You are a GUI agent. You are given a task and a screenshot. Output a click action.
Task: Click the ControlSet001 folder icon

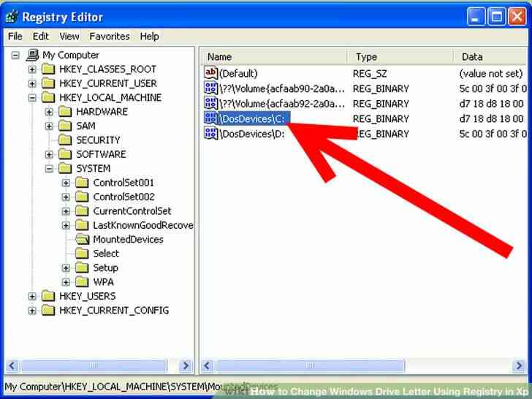pyautogui.click(x=82, y=183)
